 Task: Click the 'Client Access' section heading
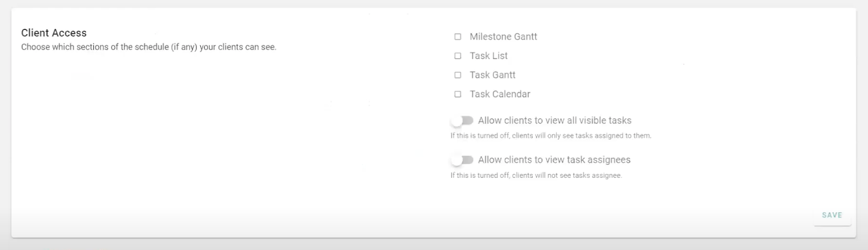pos(54,33)
